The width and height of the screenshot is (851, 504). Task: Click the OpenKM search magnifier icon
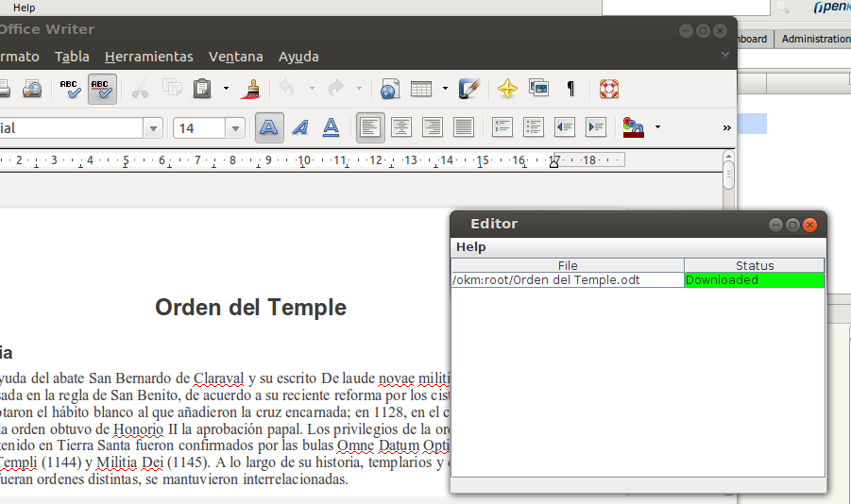(783, 7)
